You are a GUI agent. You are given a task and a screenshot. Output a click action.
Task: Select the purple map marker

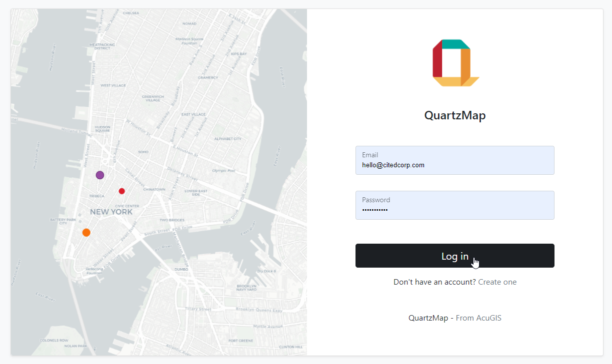click(100, 175)
